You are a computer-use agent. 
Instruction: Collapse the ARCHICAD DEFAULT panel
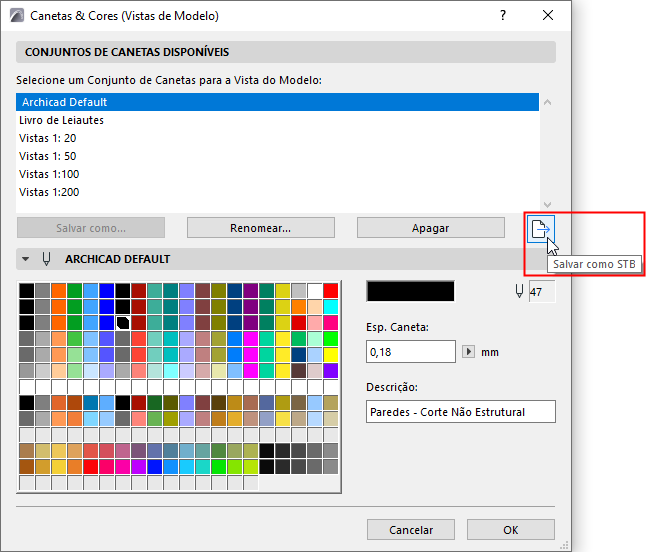coord(26,259)
